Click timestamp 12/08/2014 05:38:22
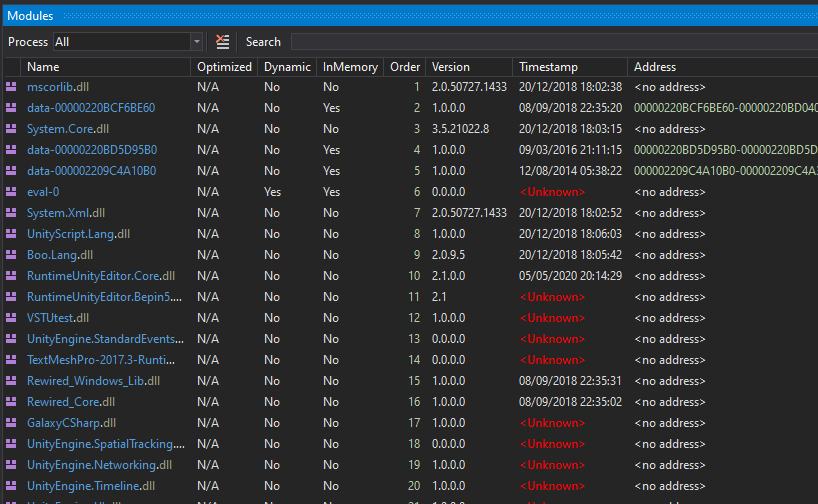The width and height of the screenshot is (818, 504). [x=570, y=171]
